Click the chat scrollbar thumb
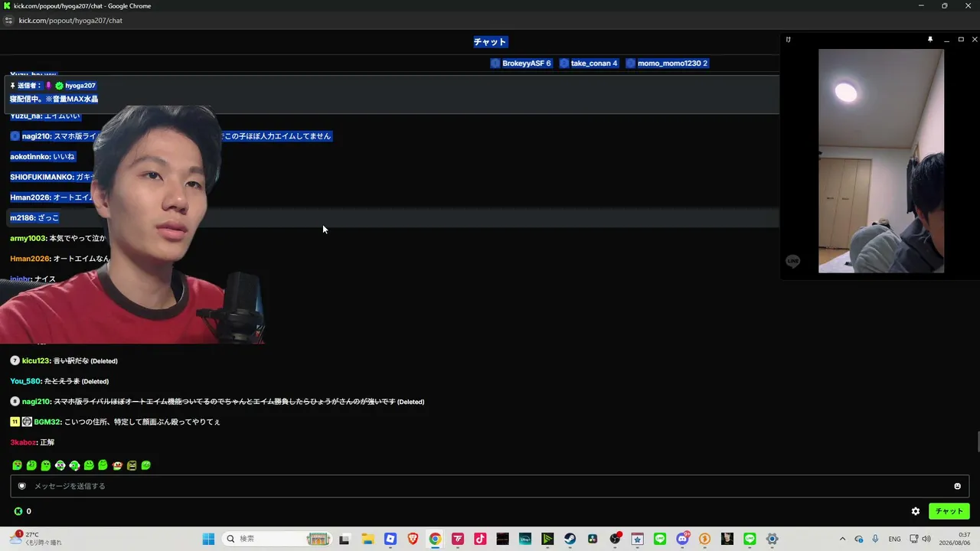980x551 pixels. click(977, 442)
